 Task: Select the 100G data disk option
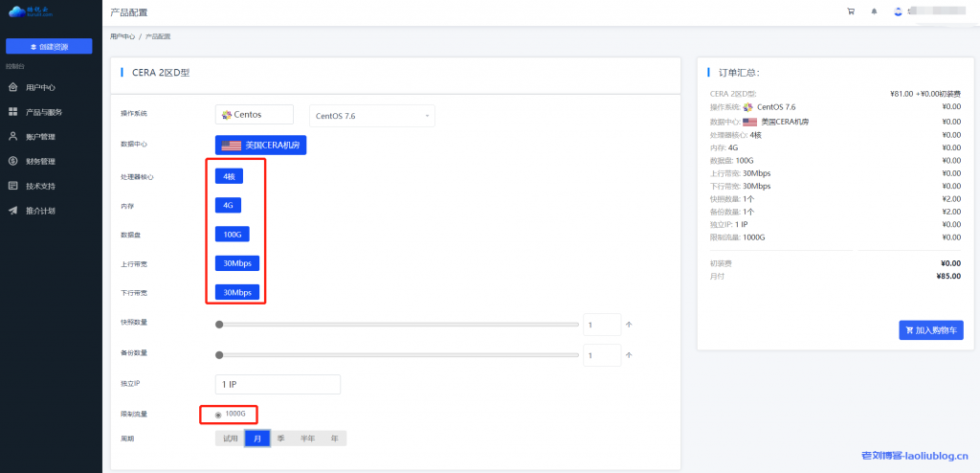(x=234, y=234)
